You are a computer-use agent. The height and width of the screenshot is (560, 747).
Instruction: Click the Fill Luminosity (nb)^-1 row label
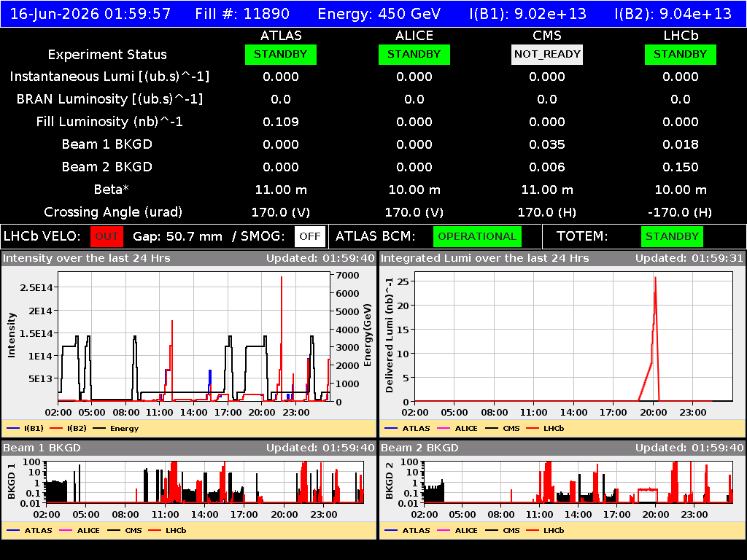[109, 122]
